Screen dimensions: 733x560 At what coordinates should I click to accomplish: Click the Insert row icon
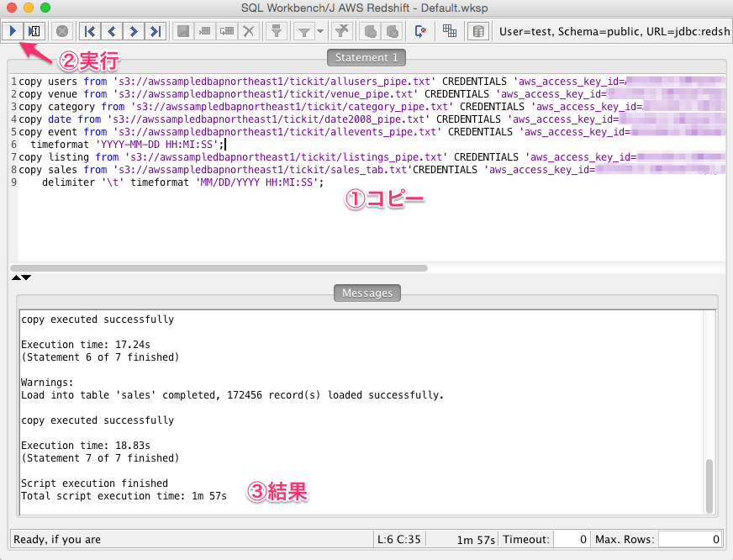[x=205, y=31]
